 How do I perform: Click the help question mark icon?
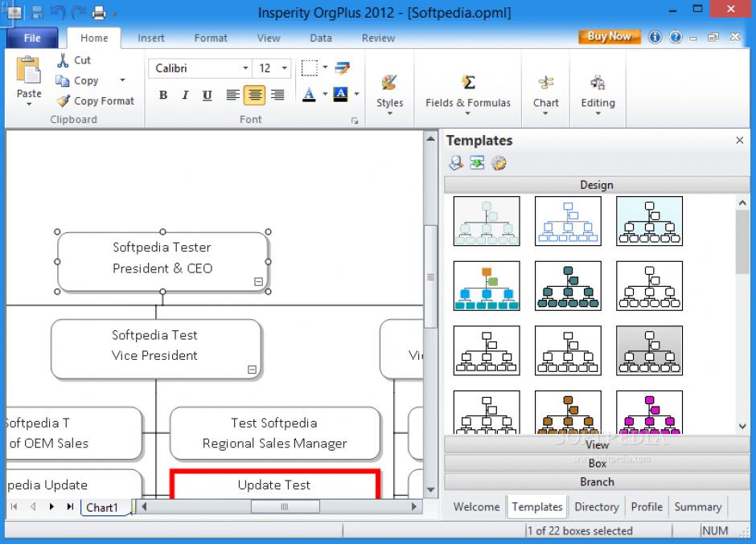676,37
